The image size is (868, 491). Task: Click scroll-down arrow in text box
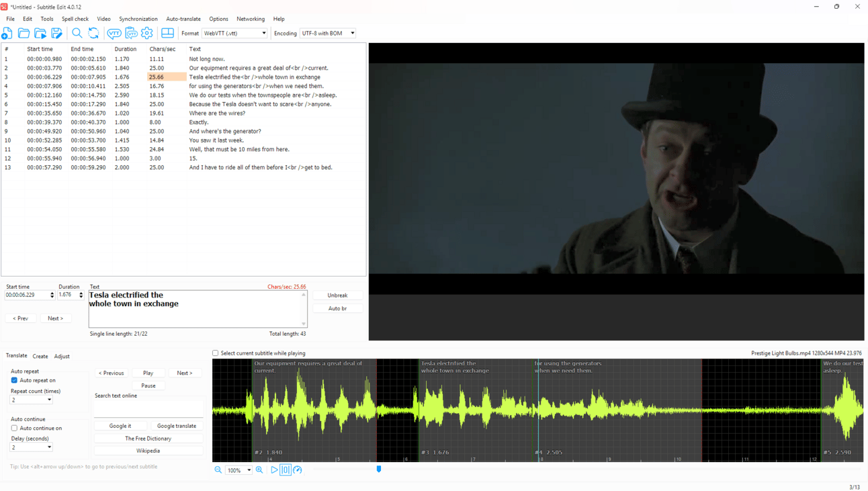tap(304, 324)
